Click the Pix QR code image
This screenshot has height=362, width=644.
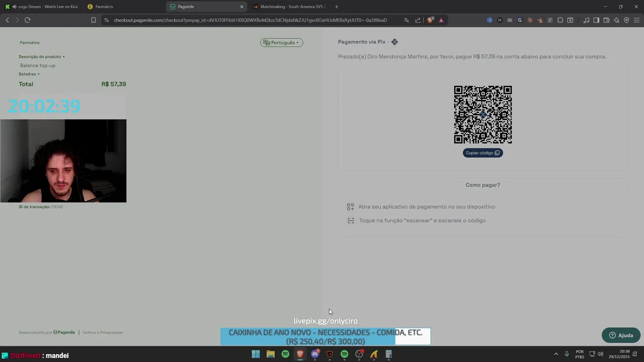coord(482,115)
